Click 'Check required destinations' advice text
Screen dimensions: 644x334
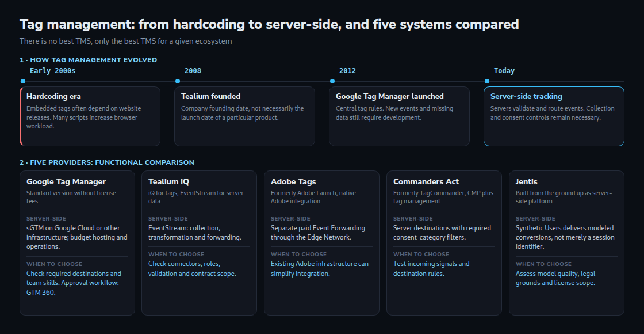74,283
